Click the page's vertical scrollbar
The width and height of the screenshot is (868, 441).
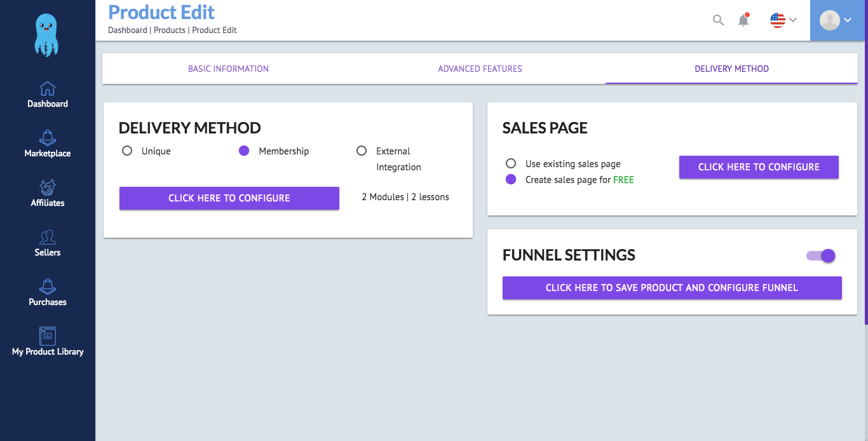click(866, 162)
